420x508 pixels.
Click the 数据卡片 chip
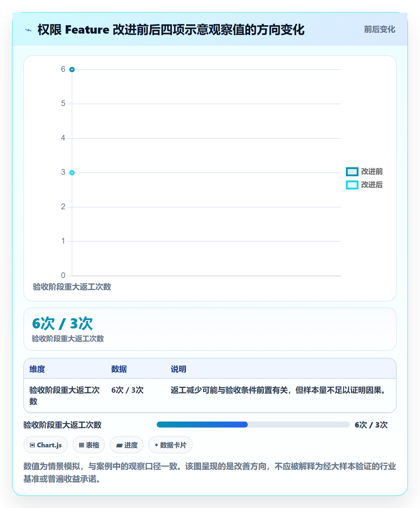170,445
